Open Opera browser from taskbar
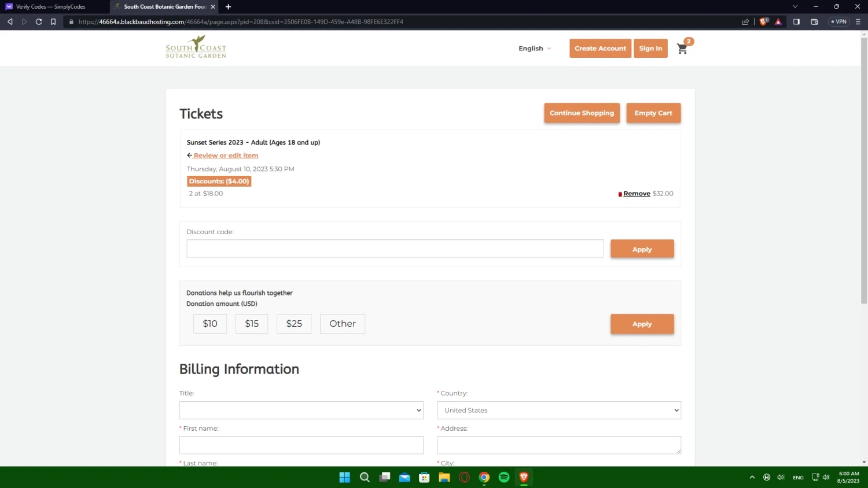The height and width of the screenshot is (488, 868). (464, 477)
